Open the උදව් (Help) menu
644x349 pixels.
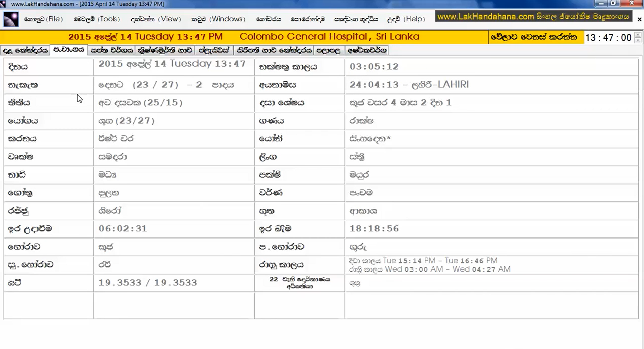[x=406, y=19]
